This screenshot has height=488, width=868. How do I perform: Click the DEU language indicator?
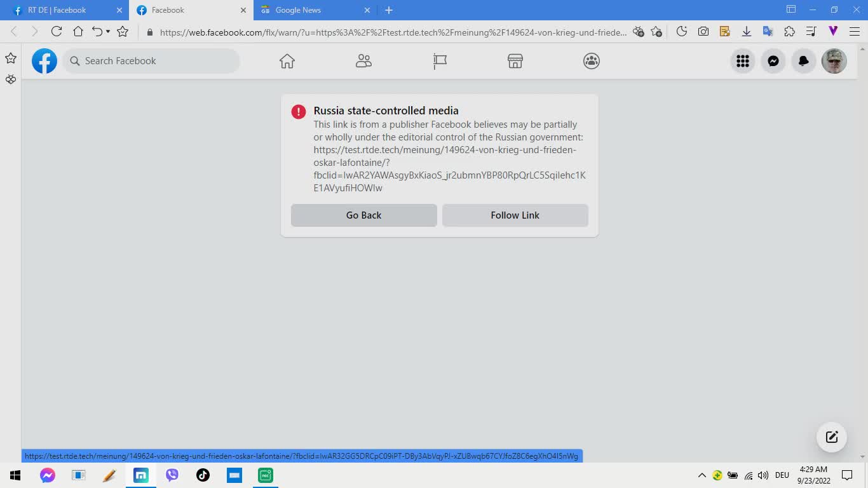tap(782, 475)
